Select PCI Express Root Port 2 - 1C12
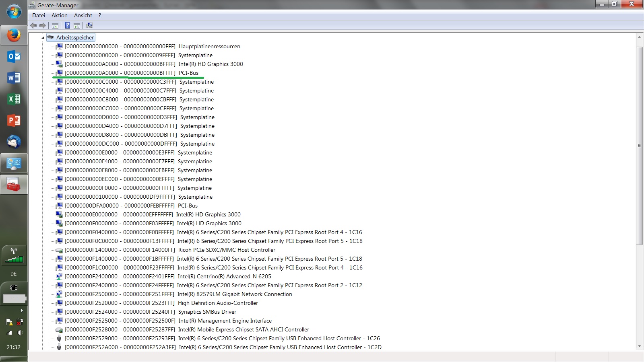 (213, 285)
